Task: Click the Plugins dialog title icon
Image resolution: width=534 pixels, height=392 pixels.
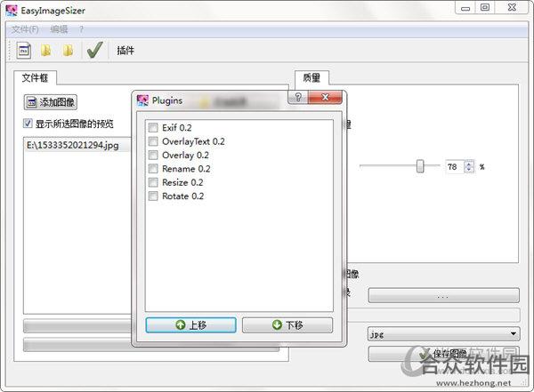Action: 142,100
